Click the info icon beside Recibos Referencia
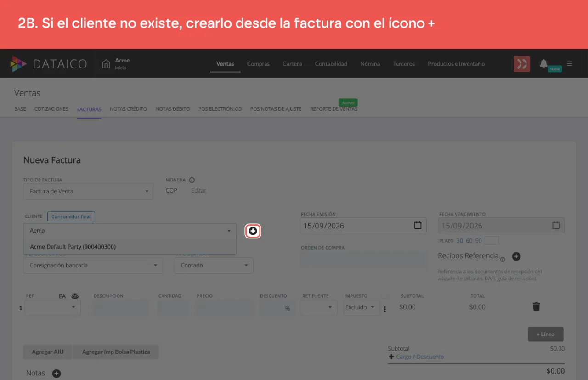This screenshot has height=380, width=588. [503, 260]
